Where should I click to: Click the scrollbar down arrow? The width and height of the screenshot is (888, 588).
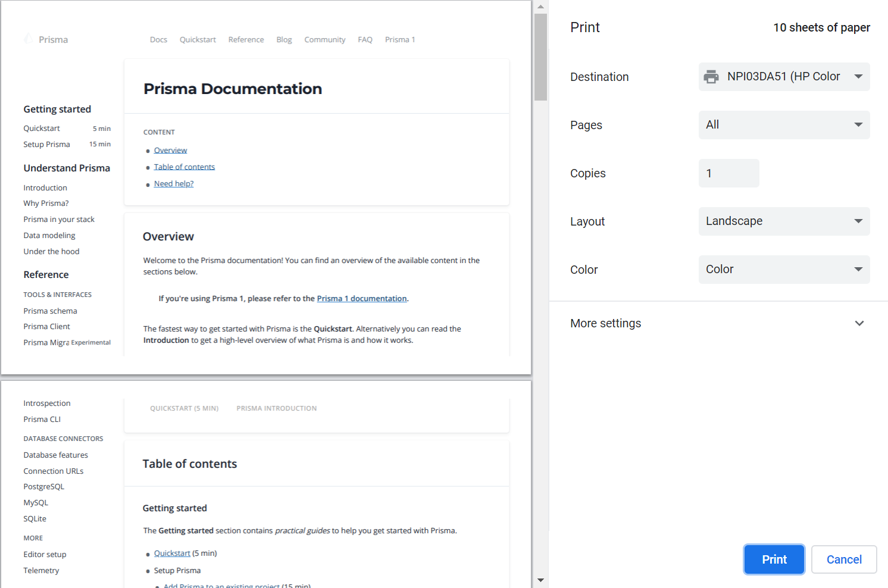pyautogui.click(x=540, y=580)
